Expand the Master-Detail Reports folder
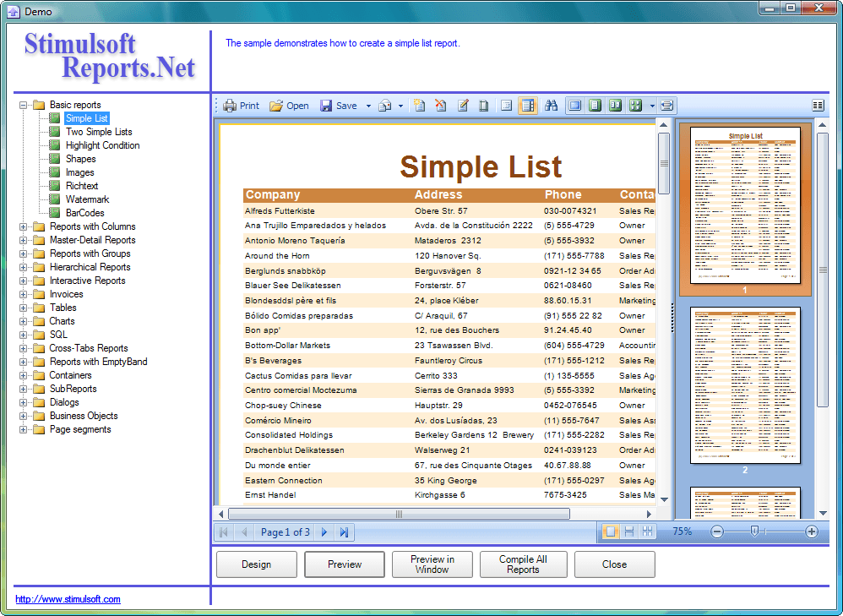843x616 pixels. tap(23, 240)
